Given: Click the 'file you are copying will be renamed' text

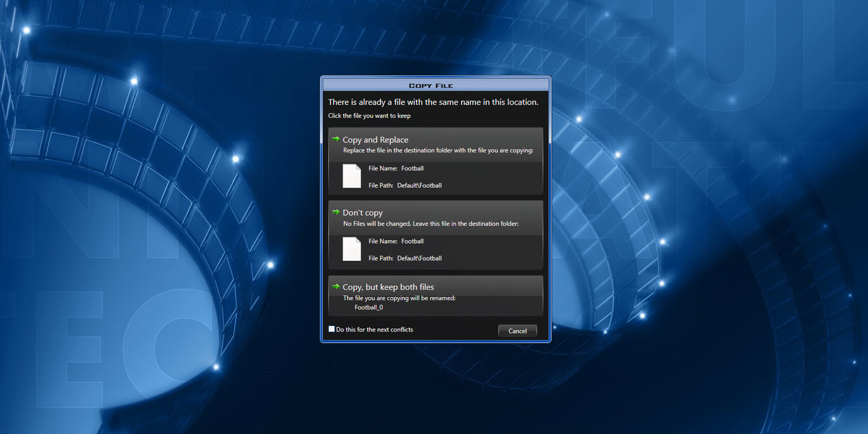Looking at the screenshot, I should coord(399,298).
